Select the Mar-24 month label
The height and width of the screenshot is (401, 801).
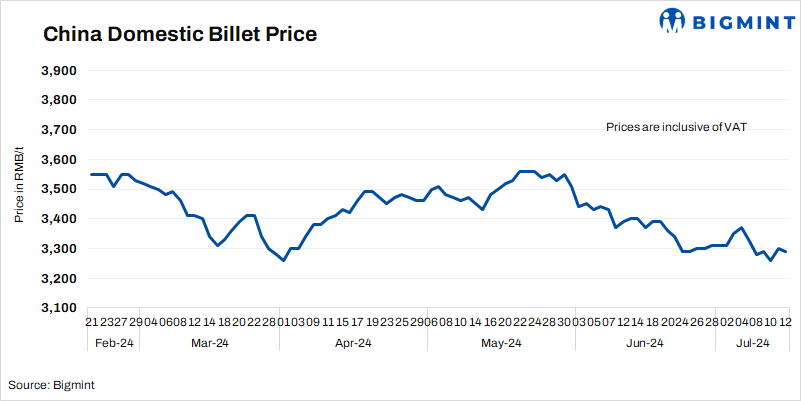tap(209, 343)
